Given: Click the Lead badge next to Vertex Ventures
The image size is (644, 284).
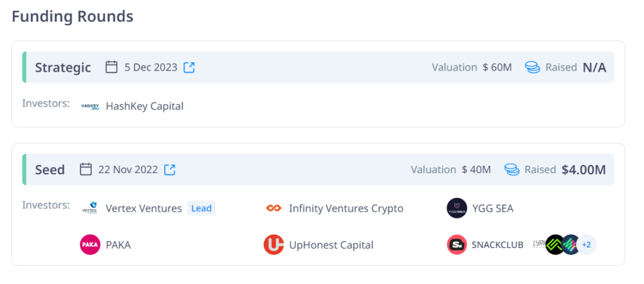Looking at the screenshot, I should pyautogui.click(x=201, y=208).
